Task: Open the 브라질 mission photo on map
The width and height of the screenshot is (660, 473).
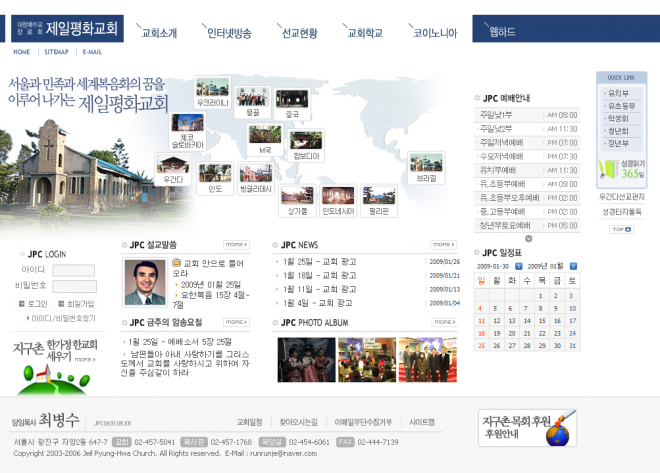Action: pyautogui.click(x=427, y=166)
